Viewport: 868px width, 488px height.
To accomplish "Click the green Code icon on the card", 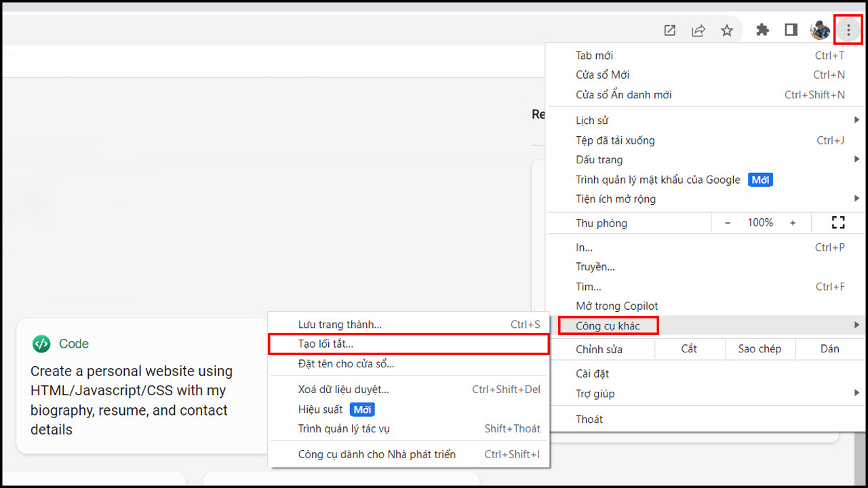I will pyautogui.click(x=41, y=344).
